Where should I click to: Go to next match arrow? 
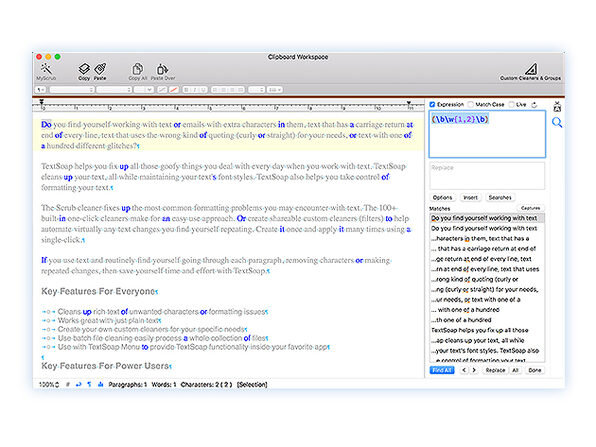click(x=474, y=370)
